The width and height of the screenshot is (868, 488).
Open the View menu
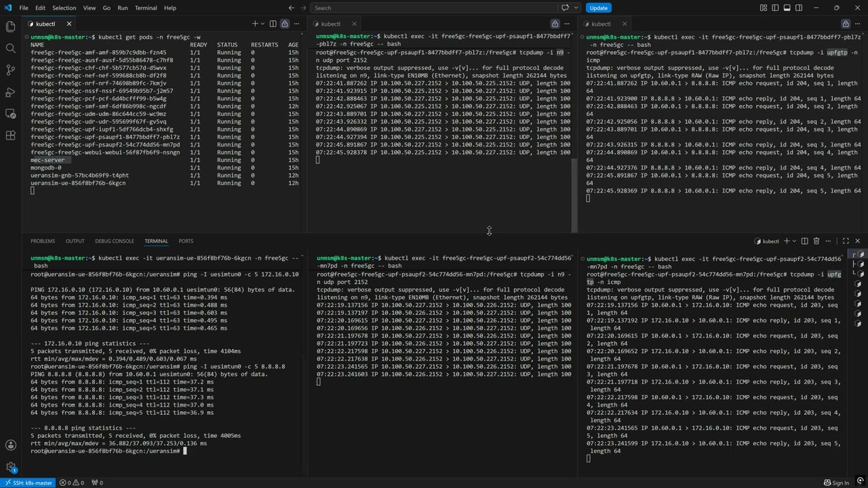click(90, 8)
